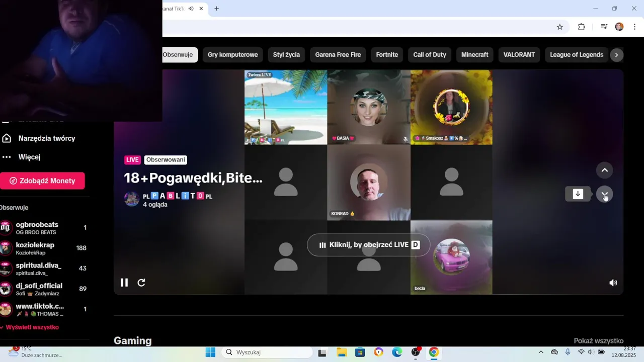
Task: Open the ogbroobeats followed channel
Action: point(44,228)
